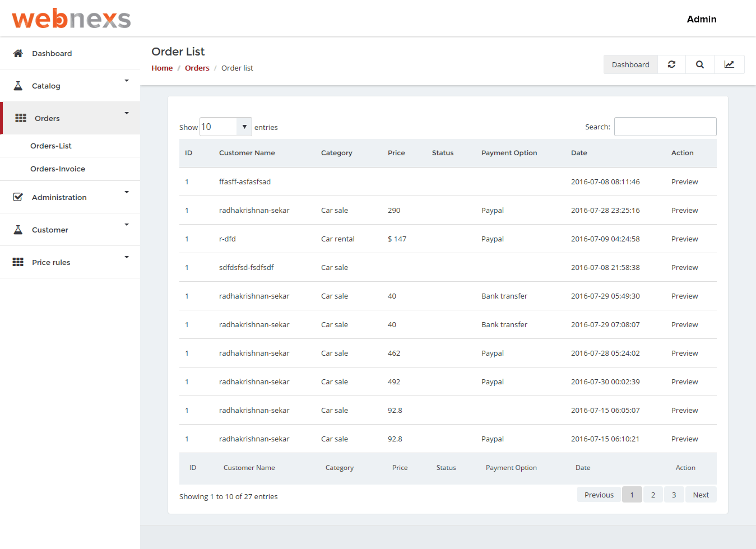This screenshot has width=756, height=549.
Task: Select the Catalog sidebar menu
Action: (x=70, y=86)
